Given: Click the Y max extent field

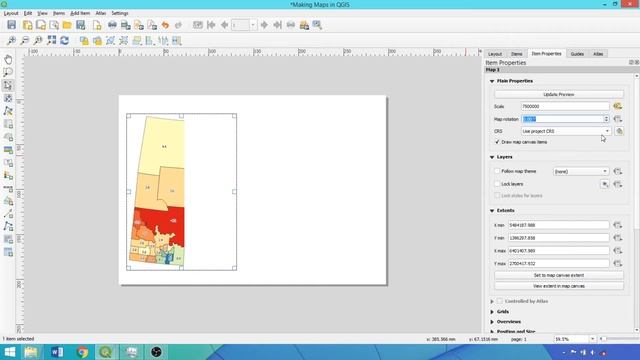Looking at the screenshot, I should click(558, 264).
